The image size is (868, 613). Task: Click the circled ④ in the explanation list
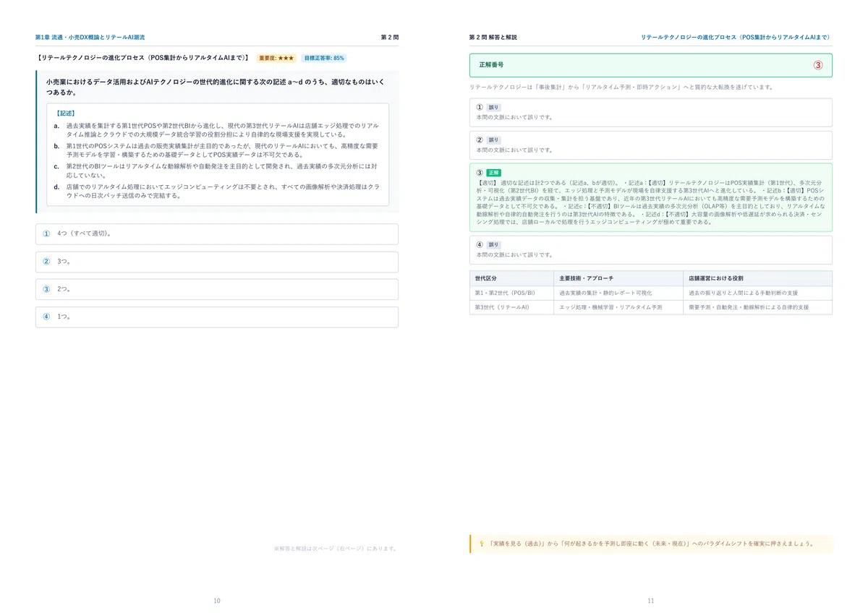tap(480, 245)
